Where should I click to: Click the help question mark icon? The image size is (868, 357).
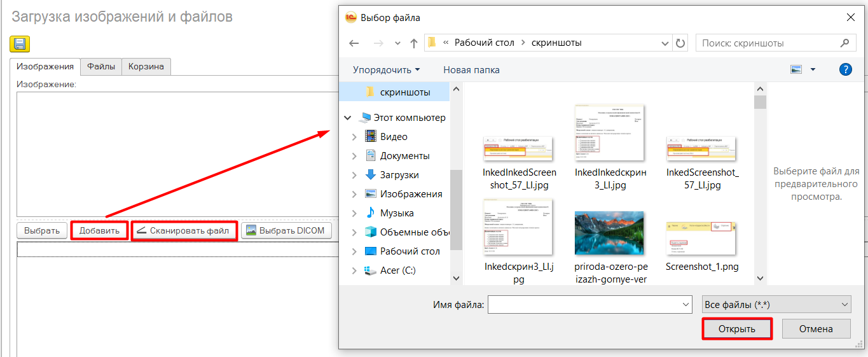(x=845, y=70)
